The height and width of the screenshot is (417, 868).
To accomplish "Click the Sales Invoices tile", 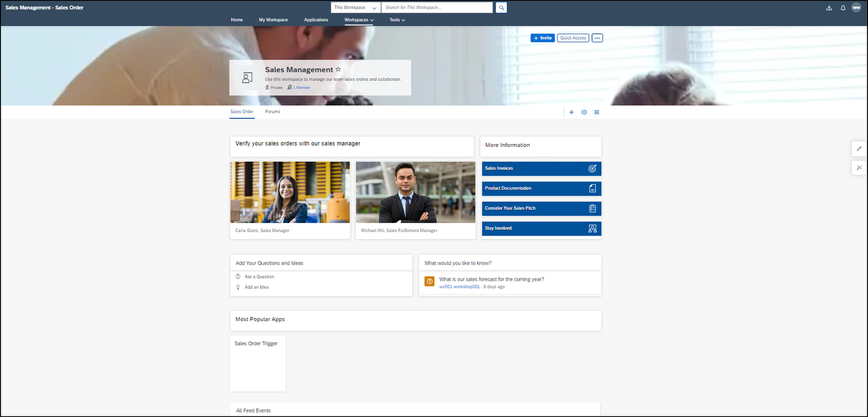I will [x=542, y=169].
